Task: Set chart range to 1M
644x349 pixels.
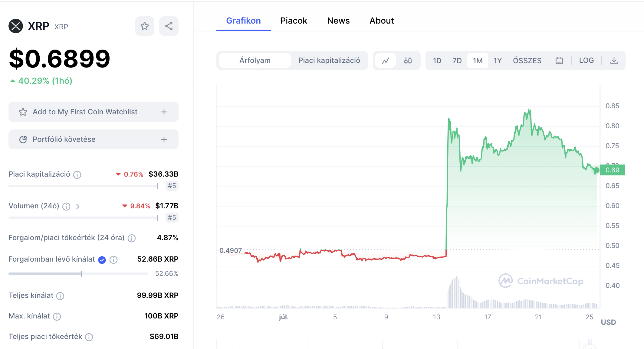Action: click(478, 60)
